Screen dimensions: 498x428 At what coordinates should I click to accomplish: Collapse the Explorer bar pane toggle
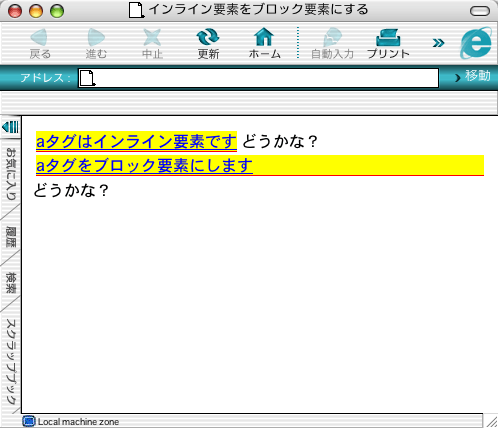click(x=10, y=127)
